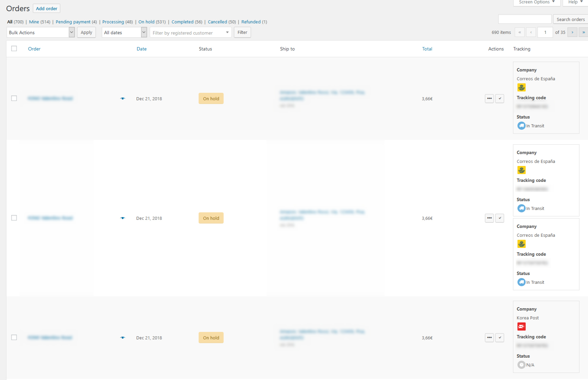588x380 pixels.
Task: Open the Bulk Actions dropdown
Action: (x=40, y=33)
